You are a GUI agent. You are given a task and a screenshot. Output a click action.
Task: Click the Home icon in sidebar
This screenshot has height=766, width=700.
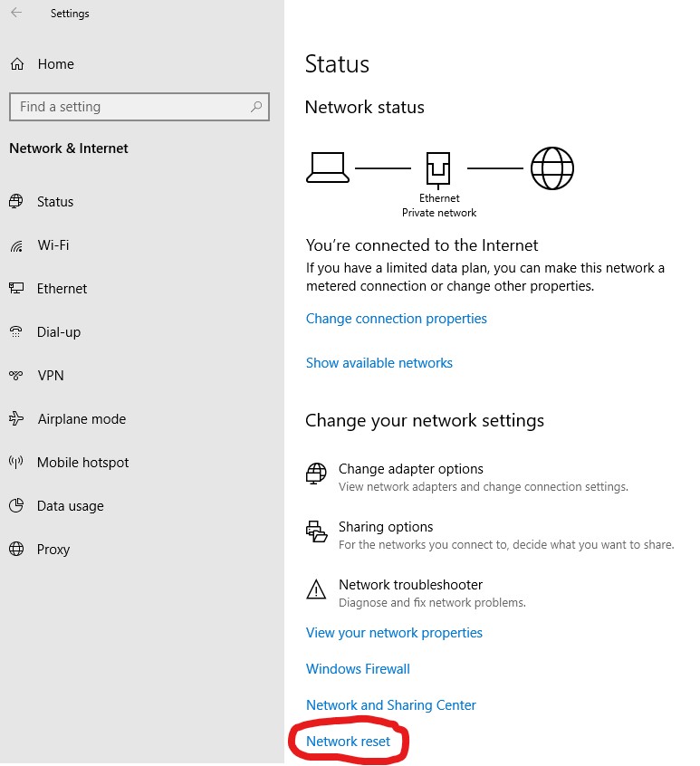[x=17, y=64]
